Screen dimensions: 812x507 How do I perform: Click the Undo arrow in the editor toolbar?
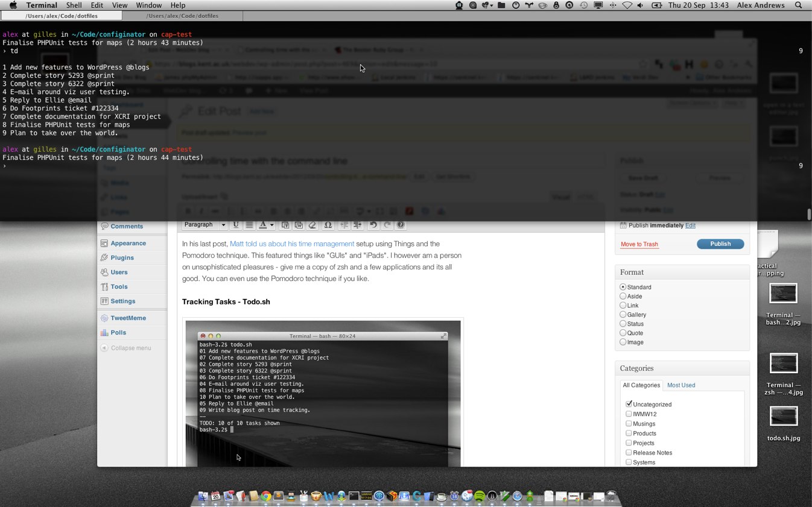373,225
